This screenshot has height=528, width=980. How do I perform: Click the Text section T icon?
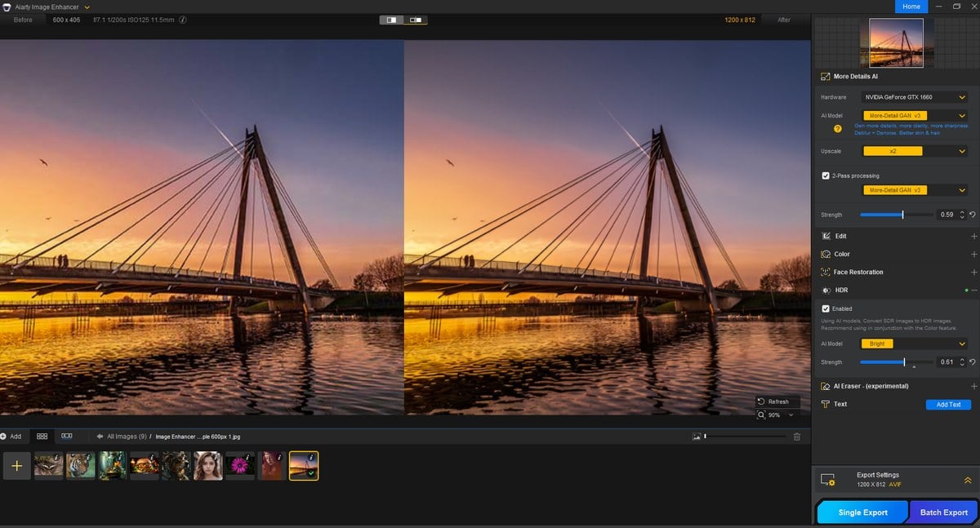click(x=825, y=404)
